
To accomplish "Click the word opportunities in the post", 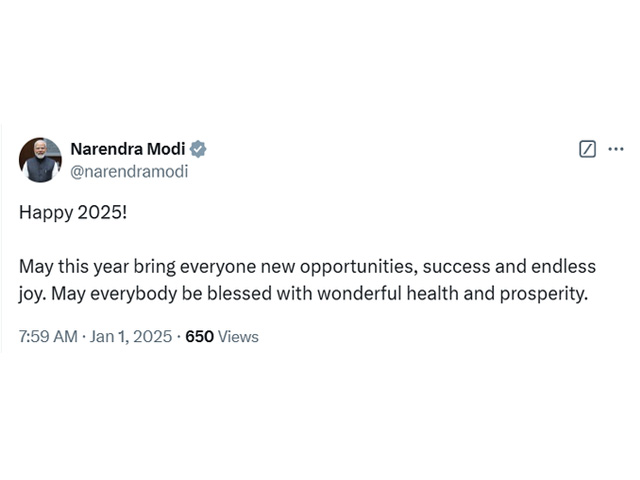I will pyautogui.click(x=359, y=267).
